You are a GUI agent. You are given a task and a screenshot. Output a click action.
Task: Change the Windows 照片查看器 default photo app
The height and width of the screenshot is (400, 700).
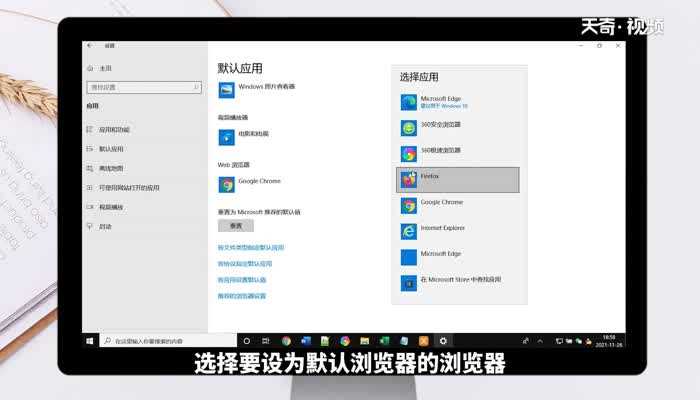tap(257, 90)
